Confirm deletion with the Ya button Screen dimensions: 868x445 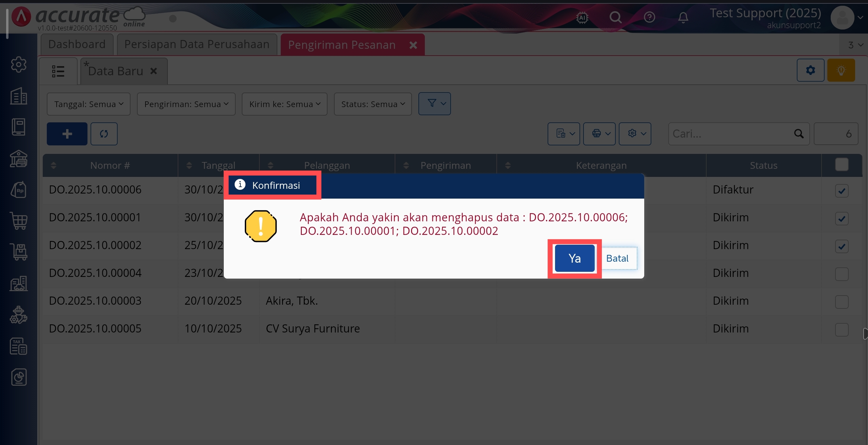tap(574, 258)
